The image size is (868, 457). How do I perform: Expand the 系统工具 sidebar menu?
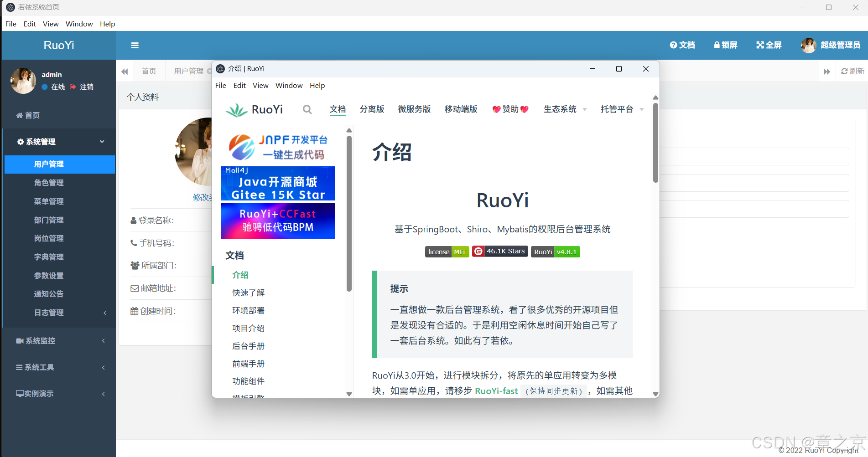(59, 367)
